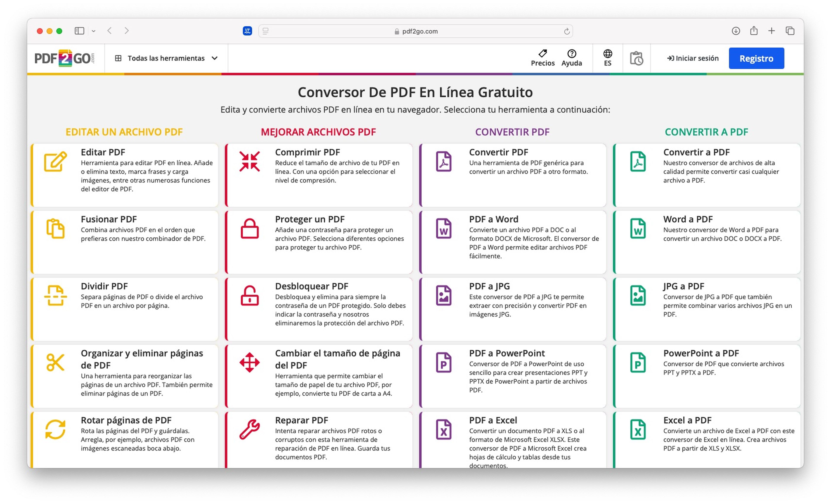Click the purple image file icon for PDF a JPG

click(x=444, y=296)
